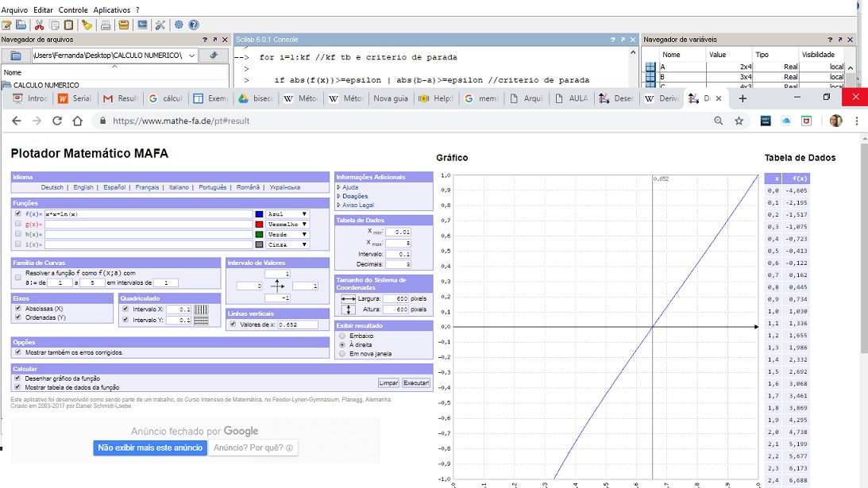
Task: Open a new browser tab with plus icon
Action: click(x=743, y=98)
